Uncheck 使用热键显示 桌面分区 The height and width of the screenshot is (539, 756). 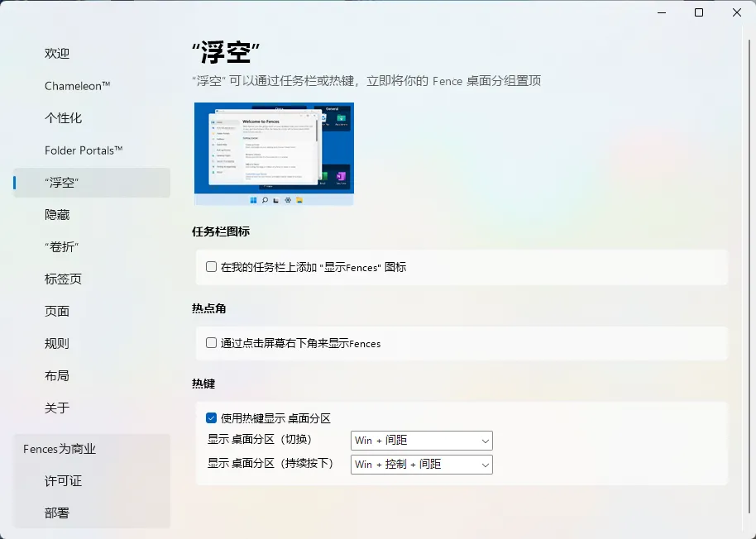[x=211, y=418]
